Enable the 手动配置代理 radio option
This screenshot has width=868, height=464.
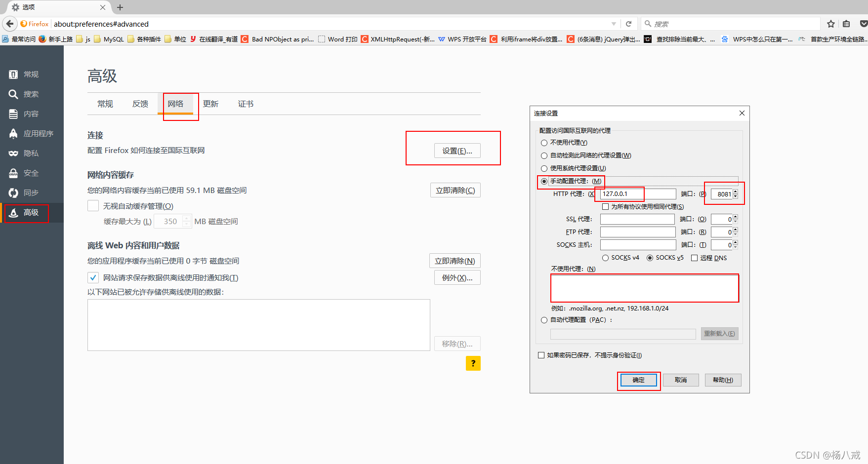(544, 181)
